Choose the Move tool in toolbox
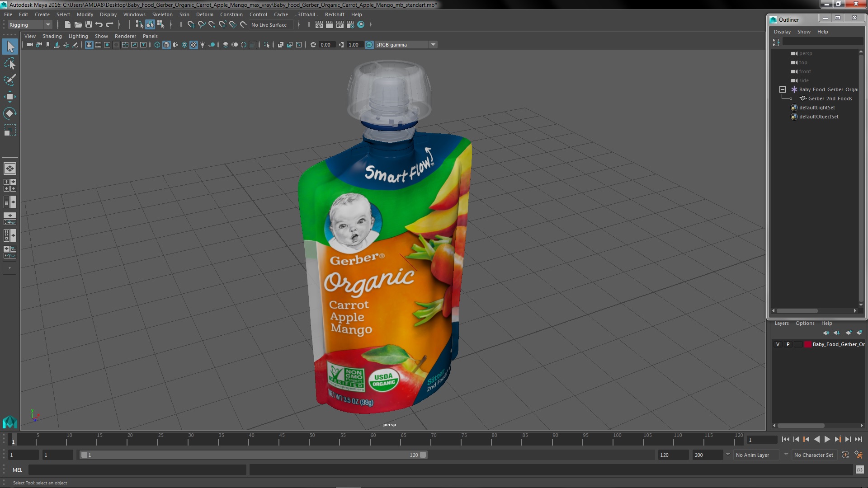 click(x=10, y=97)
